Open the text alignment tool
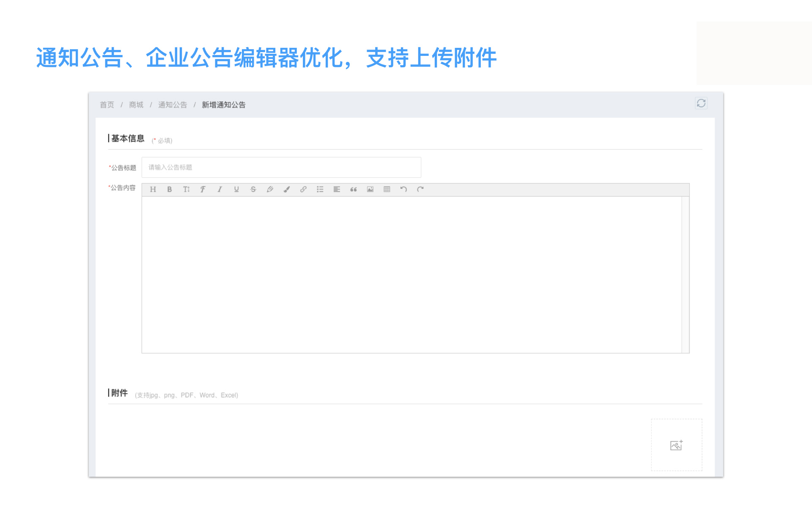The image size is (812, 508). click(337, 189)
